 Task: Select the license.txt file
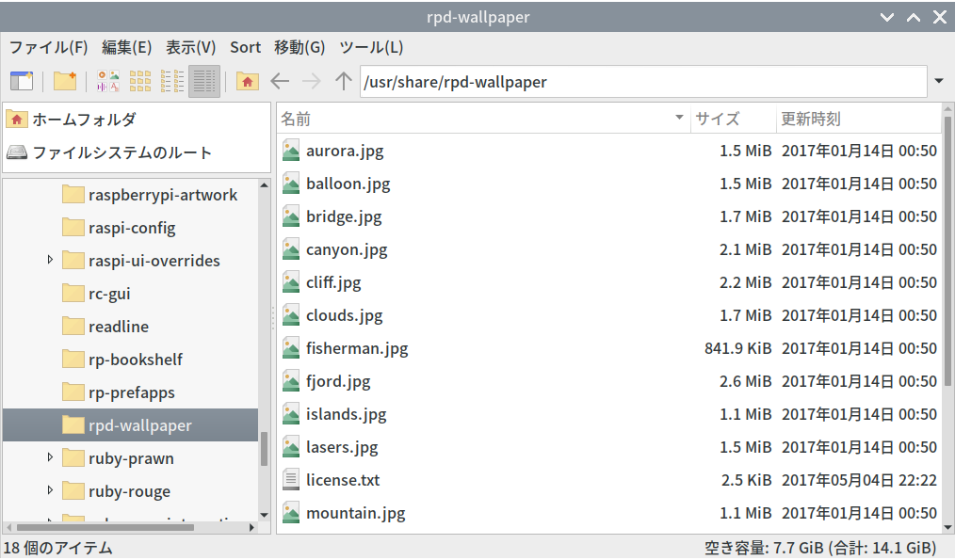point(343,480)
